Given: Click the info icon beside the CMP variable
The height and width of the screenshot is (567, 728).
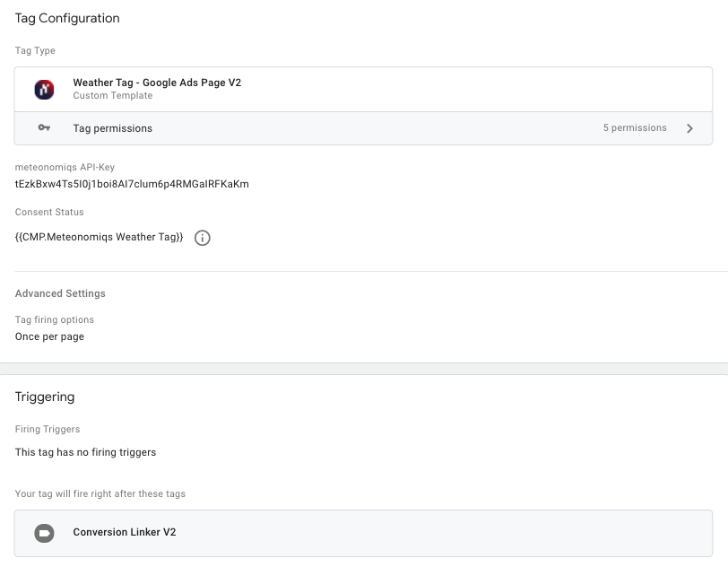Looking at the screenshot, I should [x=203, y=238].
